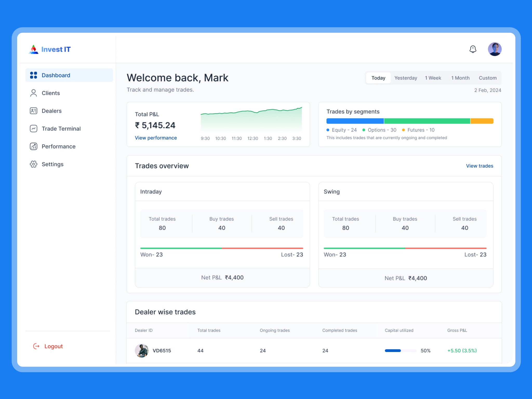The height and width of the screenshot is (399, 532).
Task: Switch to the 1 Month tab
Action: pos(460,78)
